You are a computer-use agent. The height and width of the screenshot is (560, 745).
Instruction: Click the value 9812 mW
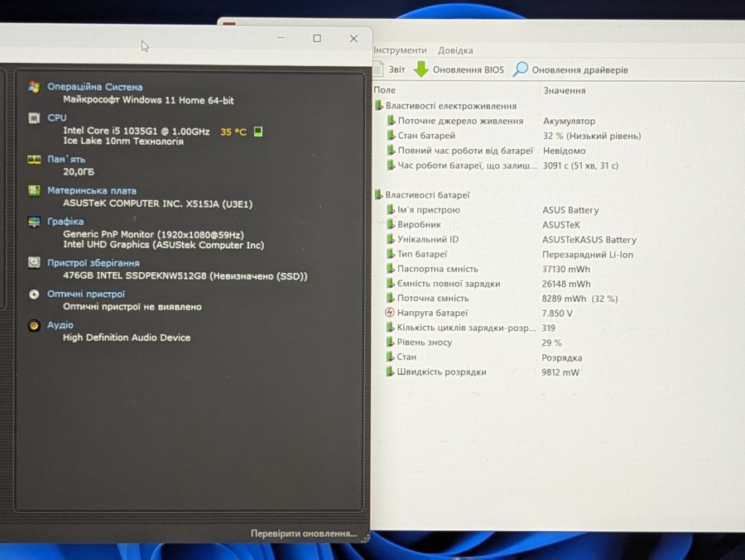pyautogui.click(x=560, y=372)
